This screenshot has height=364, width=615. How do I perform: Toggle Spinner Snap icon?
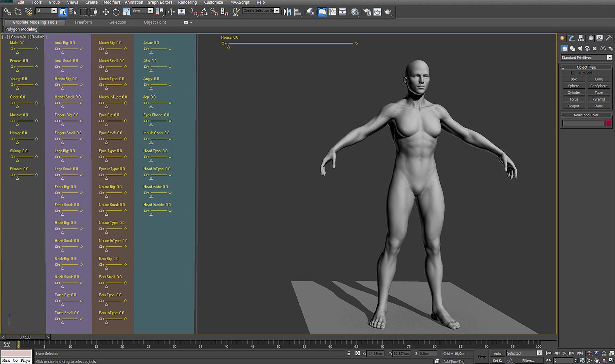pos(224,12)
